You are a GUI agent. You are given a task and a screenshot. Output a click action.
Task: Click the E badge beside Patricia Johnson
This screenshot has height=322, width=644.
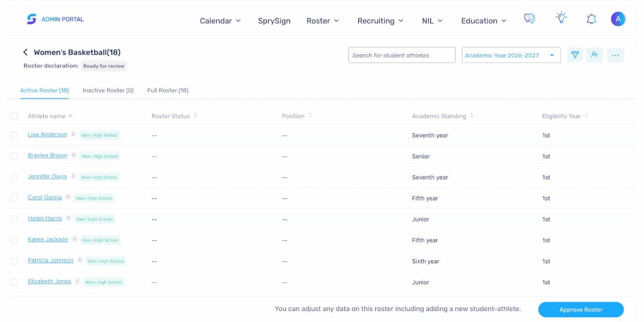pos(80,260)
